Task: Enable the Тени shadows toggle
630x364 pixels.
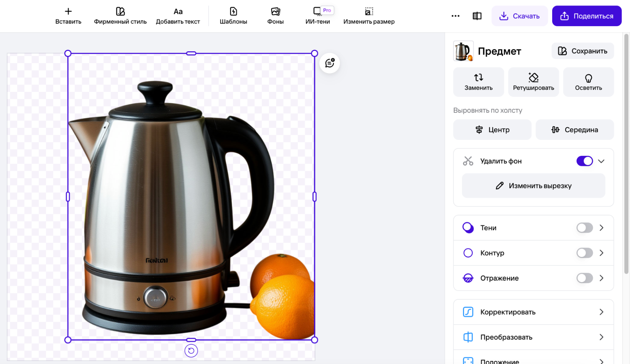Action: coord(584,228)
